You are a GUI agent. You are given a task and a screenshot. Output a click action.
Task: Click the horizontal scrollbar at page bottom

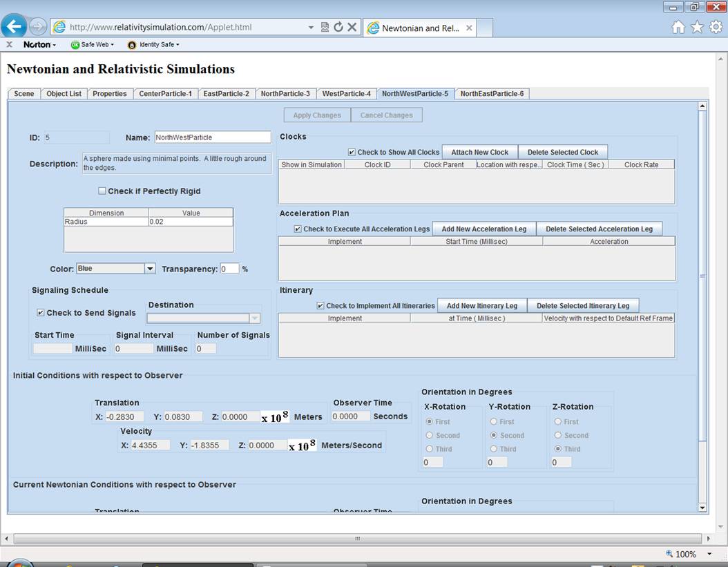point(358,538)
